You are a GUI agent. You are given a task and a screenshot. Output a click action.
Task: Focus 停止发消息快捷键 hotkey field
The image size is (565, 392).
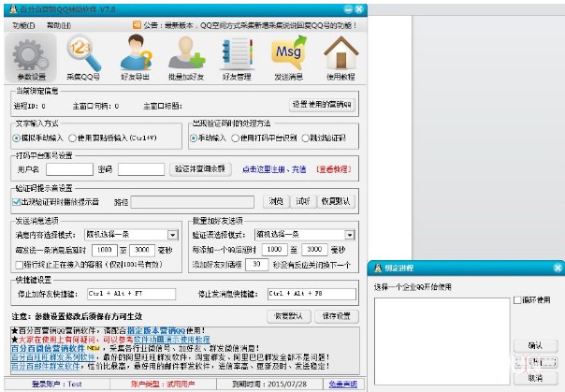pyautogui.click(x=311, y=294)
